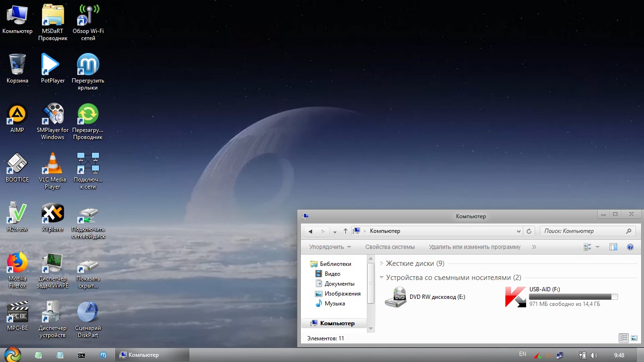Open recent locations history dropdown

(335, 232)
